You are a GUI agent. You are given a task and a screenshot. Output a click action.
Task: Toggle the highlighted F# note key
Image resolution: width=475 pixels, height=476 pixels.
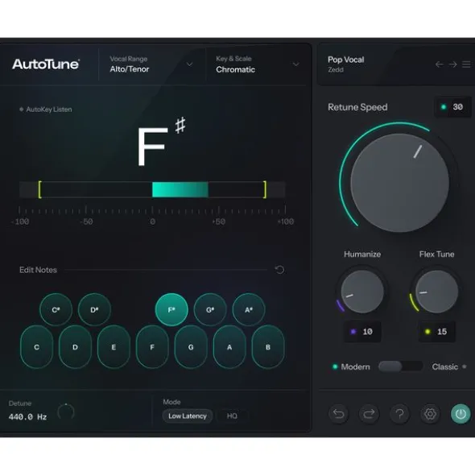[171, 309]
